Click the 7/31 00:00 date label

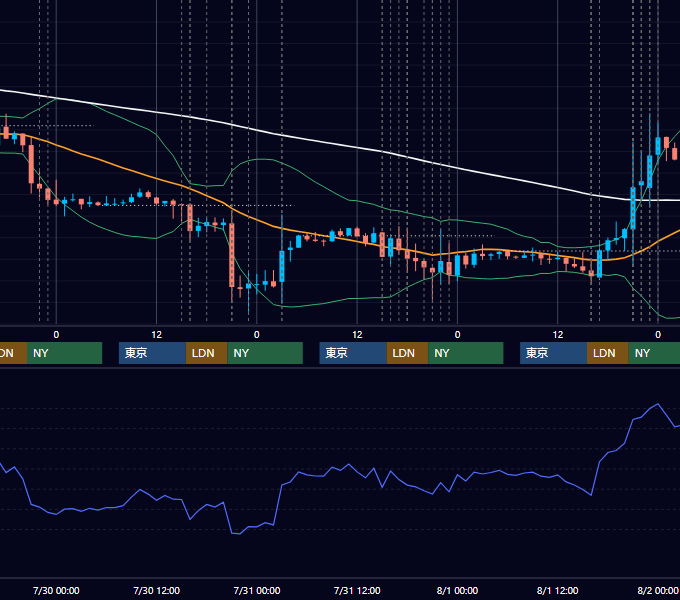[257, 590]
